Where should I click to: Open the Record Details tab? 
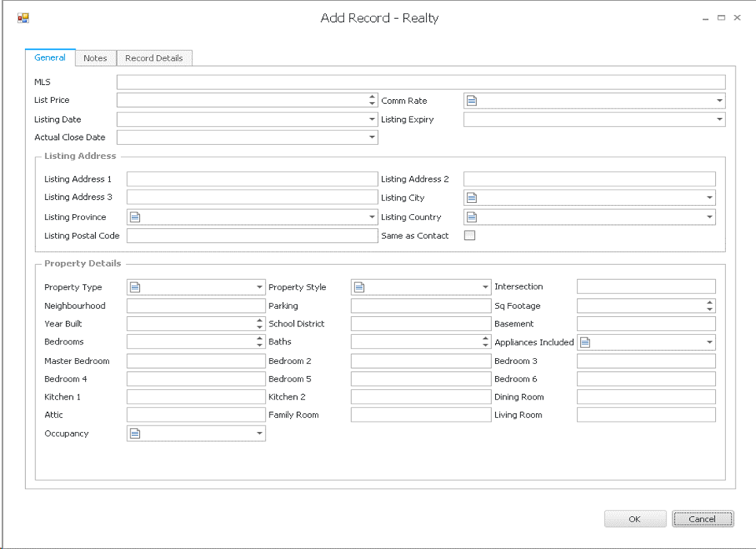pyautogui.click(x=154, y=58)
